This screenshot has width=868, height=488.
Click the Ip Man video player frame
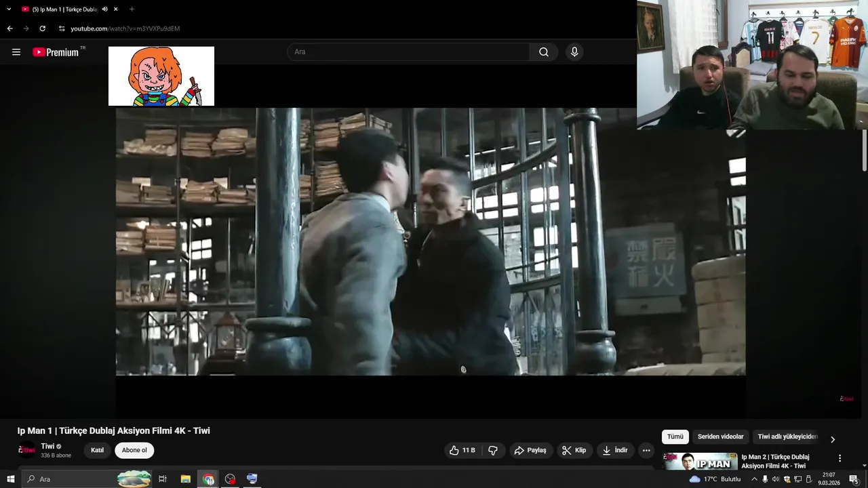point(431,242)
